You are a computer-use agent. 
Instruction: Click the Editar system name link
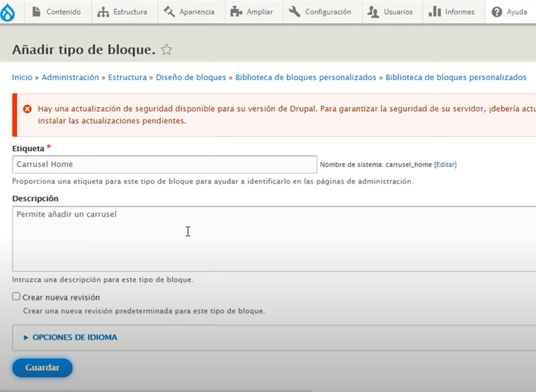click(x=445, y=164)
